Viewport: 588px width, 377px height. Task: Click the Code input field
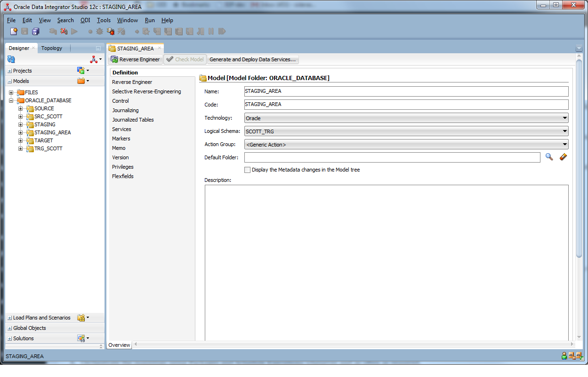click(x=406, y=105)
